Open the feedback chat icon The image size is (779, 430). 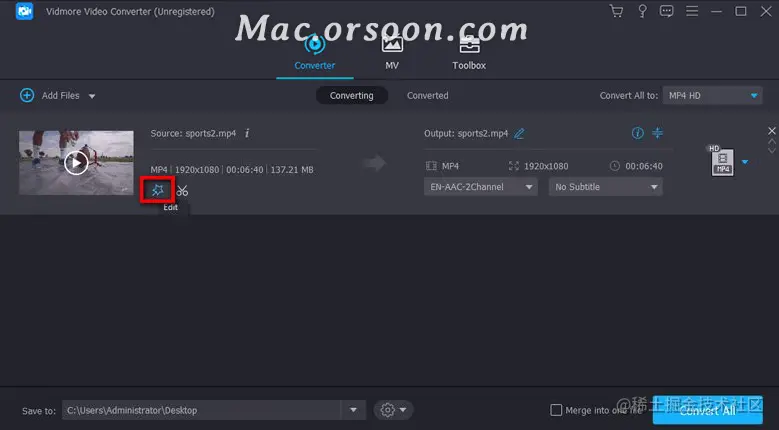tap(666, 11)
